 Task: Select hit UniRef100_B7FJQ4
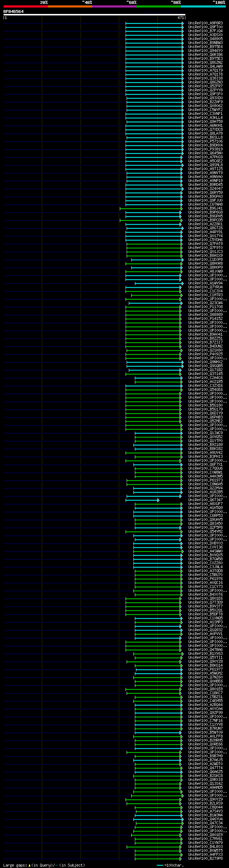205,31
